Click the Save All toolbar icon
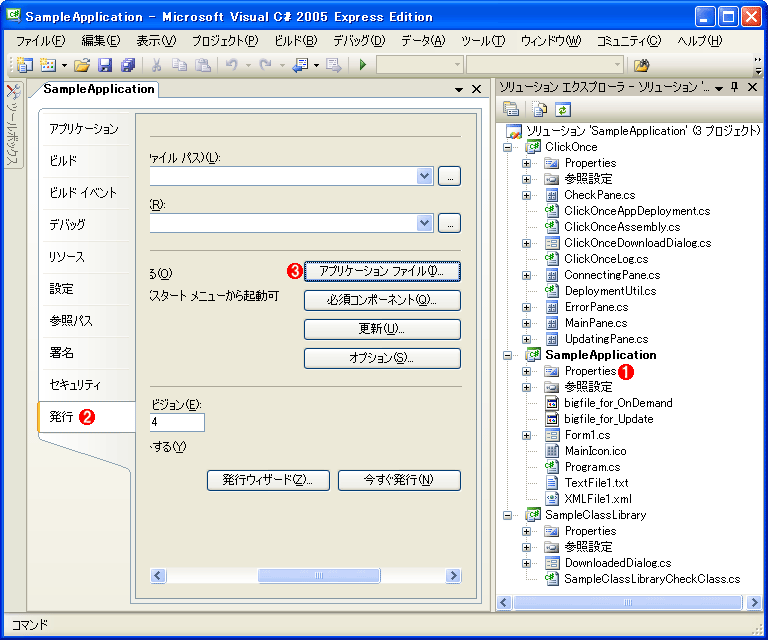 [x=127, y=65]
